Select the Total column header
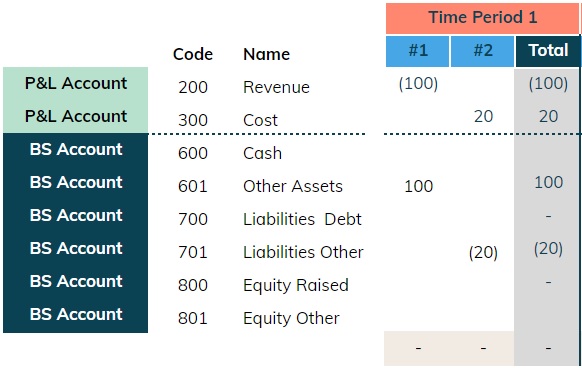Image resolution: width=582 pixels, height=368 pixels. pyautogui.click(x=548, y=51)
